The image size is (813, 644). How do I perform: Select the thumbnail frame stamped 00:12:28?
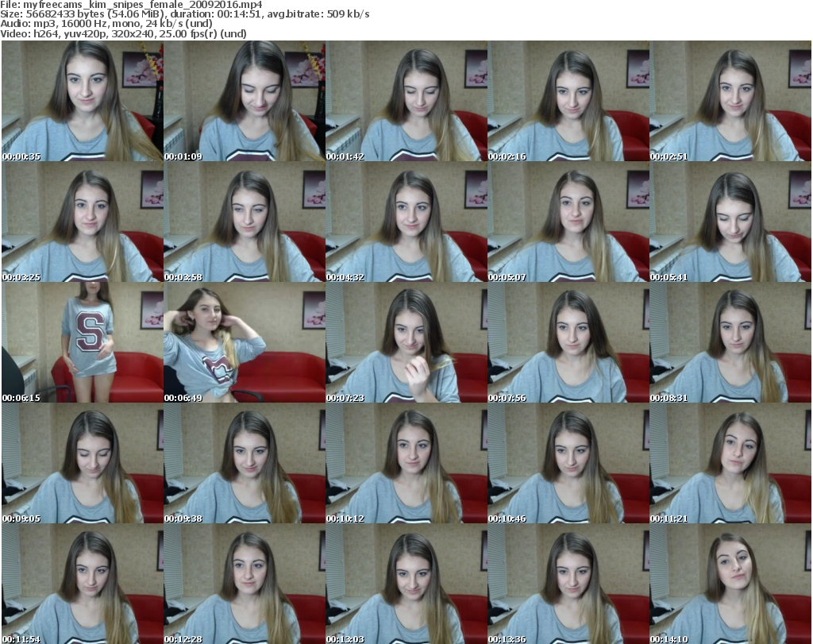pos(245,584)
